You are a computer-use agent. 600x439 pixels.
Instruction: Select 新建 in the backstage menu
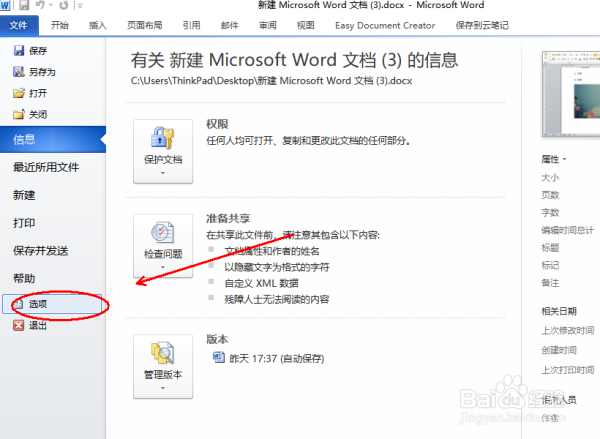click(24, 195)
